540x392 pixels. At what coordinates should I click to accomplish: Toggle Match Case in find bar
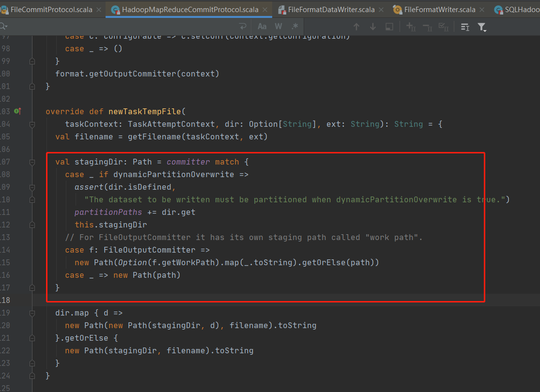pyautogui.click(x=262, y=27)
